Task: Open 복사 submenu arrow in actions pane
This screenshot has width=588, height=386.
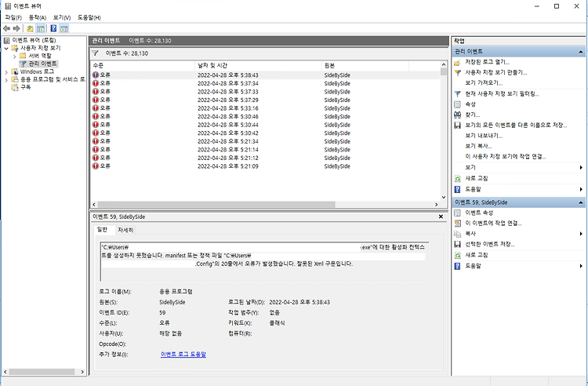Action: click(581, 234)
